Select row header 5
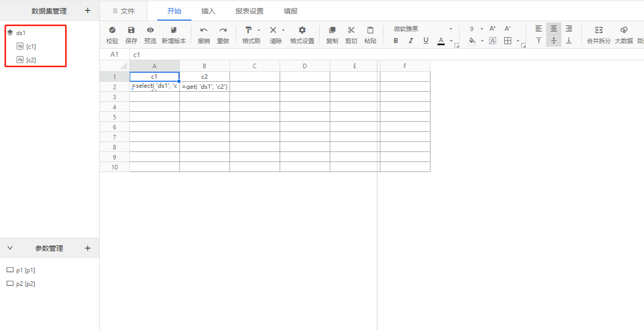The height and width of the screenshot is (330, 644). tap(114, 117)
